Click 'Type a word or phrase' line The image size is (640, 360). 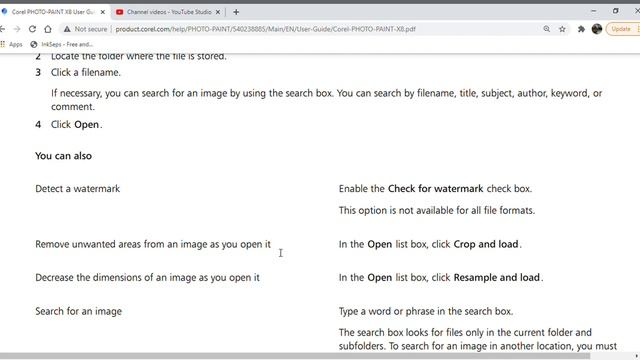(x=426, y=311)
